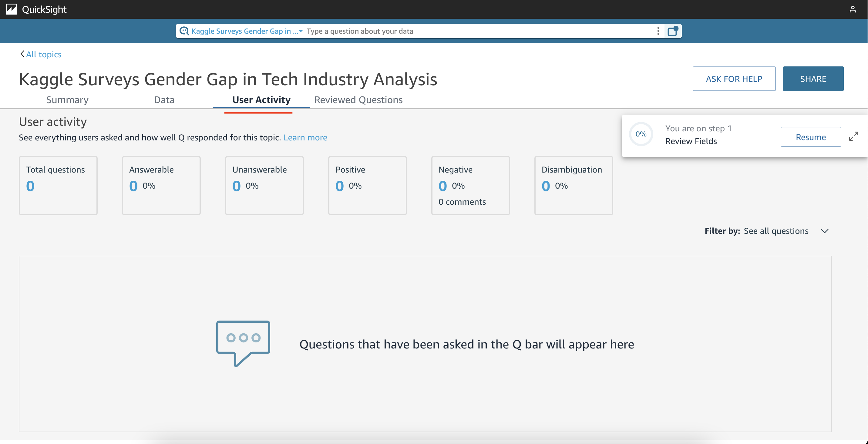
Task: Select the Positive metric card
Action: (x=367, y=185)
